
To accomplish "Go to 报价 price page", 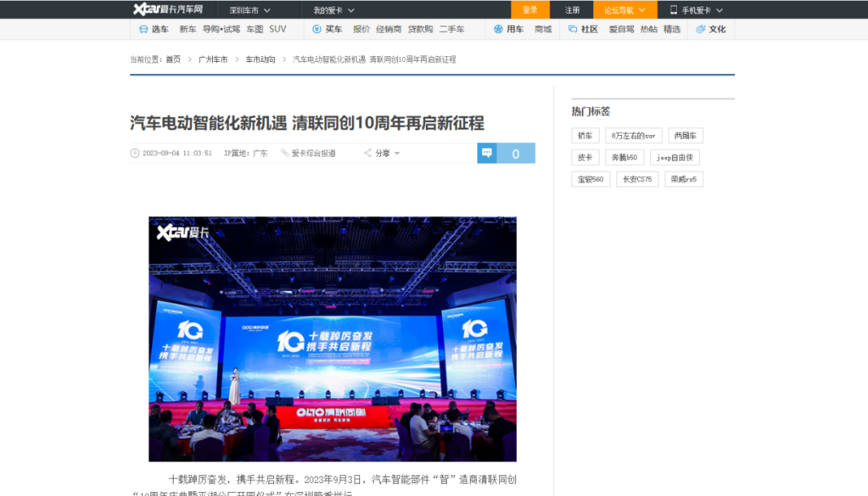I will 362,29.
